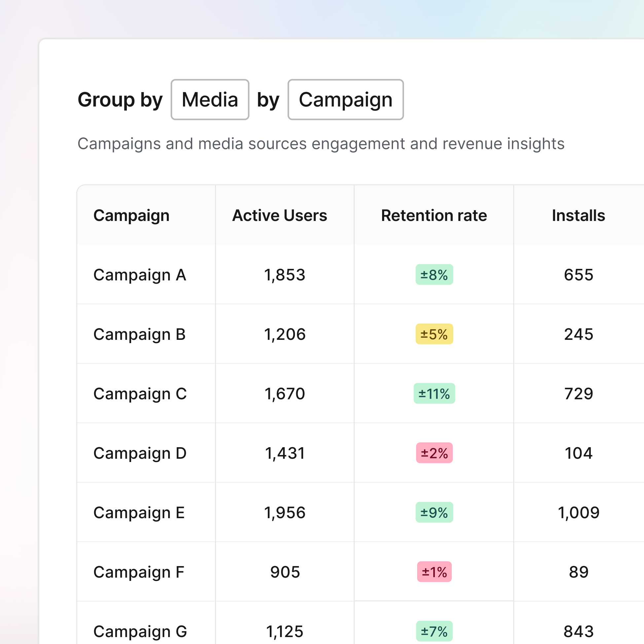644x644 pixels.
Task: Click the campaigns insights description text
Action: pyautogui.click(x=321, y=144)
